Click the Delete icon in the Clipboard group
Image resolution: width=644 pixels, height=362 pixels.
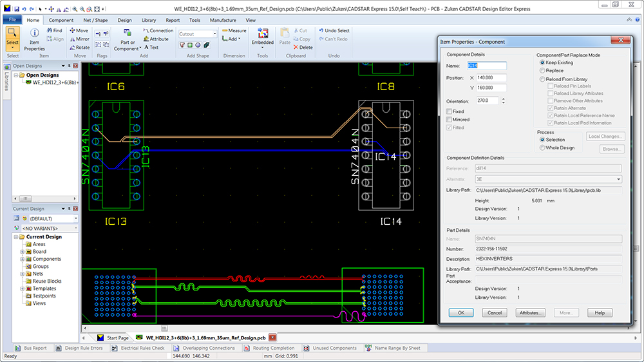point(301,48)
